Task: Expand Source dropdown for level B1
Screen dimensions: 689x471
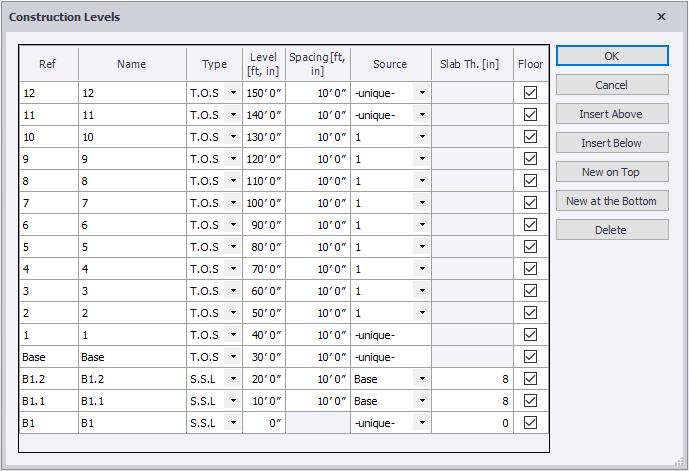Action: 423,423
